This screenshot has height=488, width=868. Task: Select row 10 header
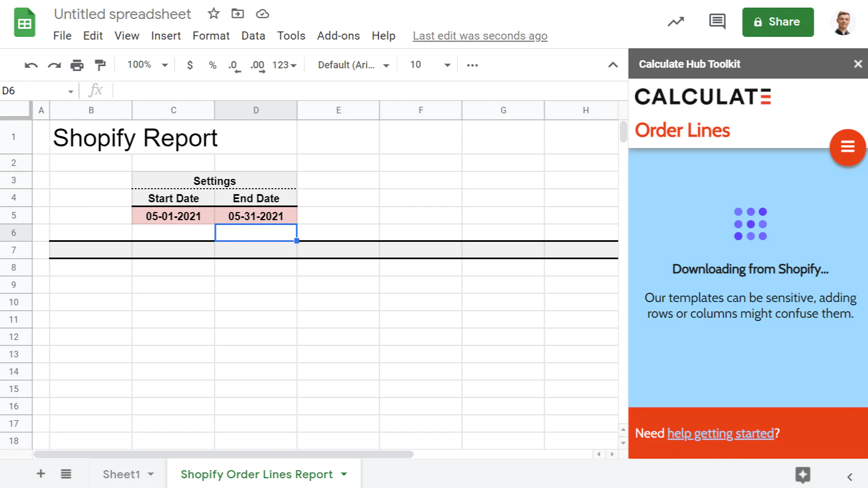(14, 302)
